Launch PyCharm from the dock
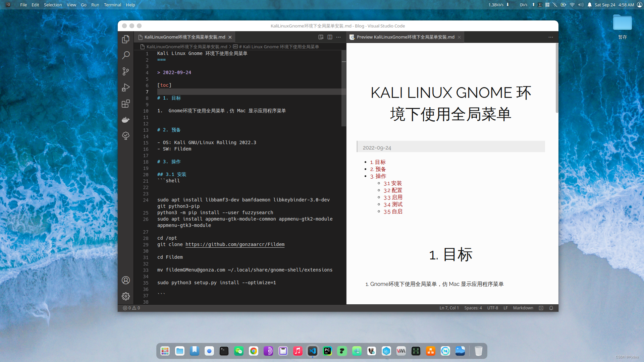This screenshot has width=644, height=362. (x=327, y=351)
